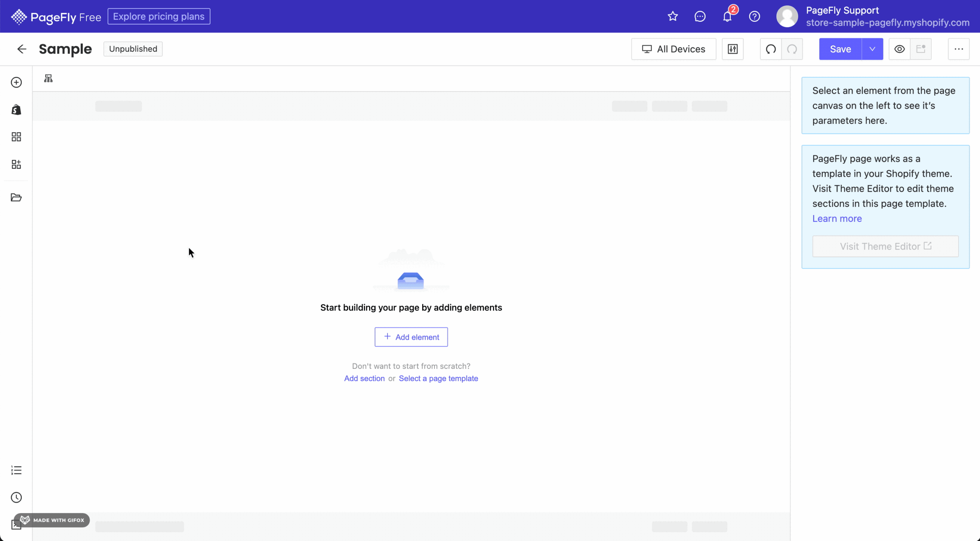The width and height of the screenshot is (980, 541).
Task: Open the Learn more link
Action: [837, 218]
